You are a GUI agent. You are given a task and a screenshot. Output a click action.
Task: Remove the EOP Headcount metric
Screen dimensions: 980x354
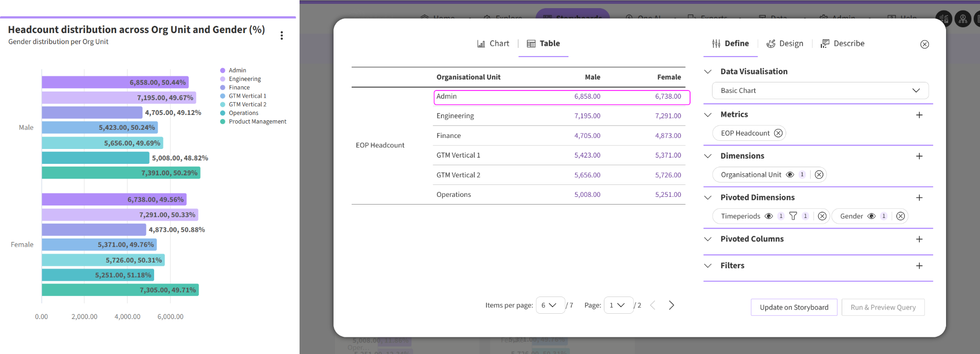click(779, 133)
